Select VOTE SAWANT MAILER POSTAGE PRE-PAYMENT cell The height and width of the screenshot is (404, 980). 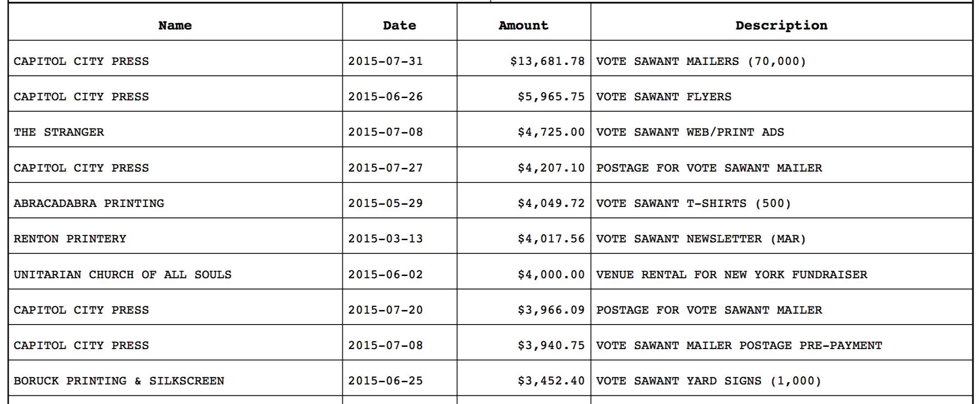click(x=739, y=345)
